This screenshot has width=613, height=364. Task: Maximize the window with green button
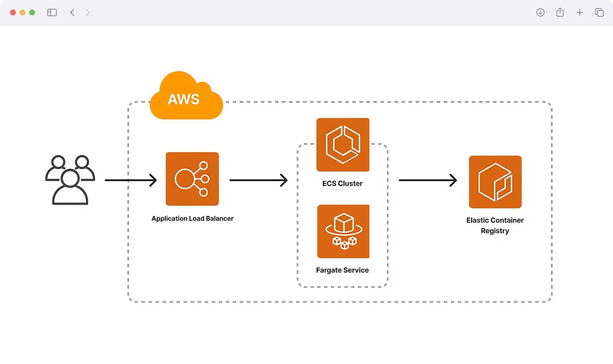click(x=32, y=12)
